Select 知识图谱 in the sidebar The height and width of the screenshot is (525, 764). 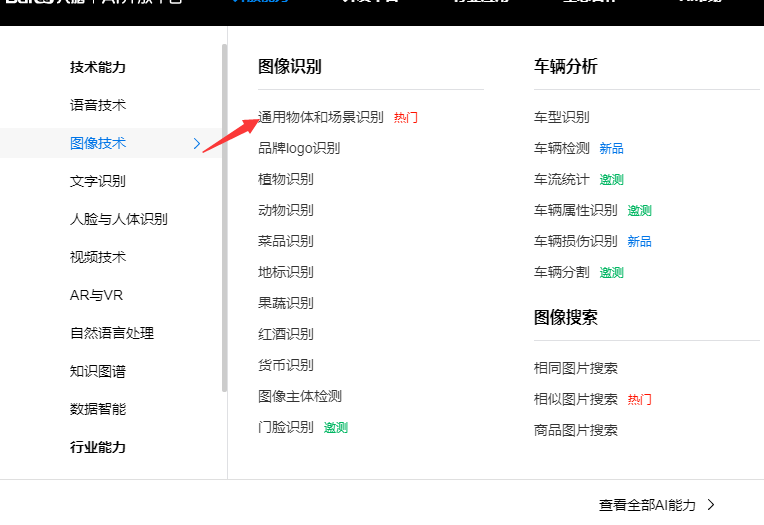[x=98, y=371]
